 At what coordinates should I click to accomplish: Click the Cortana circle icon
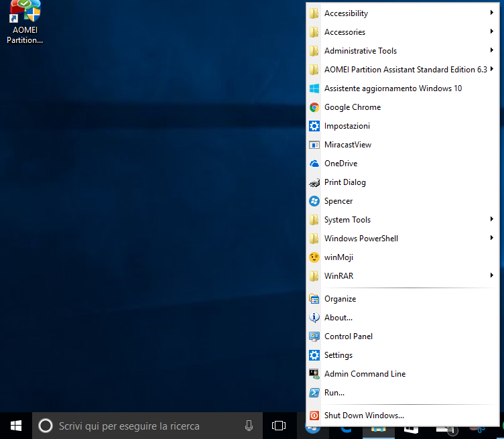(x=46, y=426)
